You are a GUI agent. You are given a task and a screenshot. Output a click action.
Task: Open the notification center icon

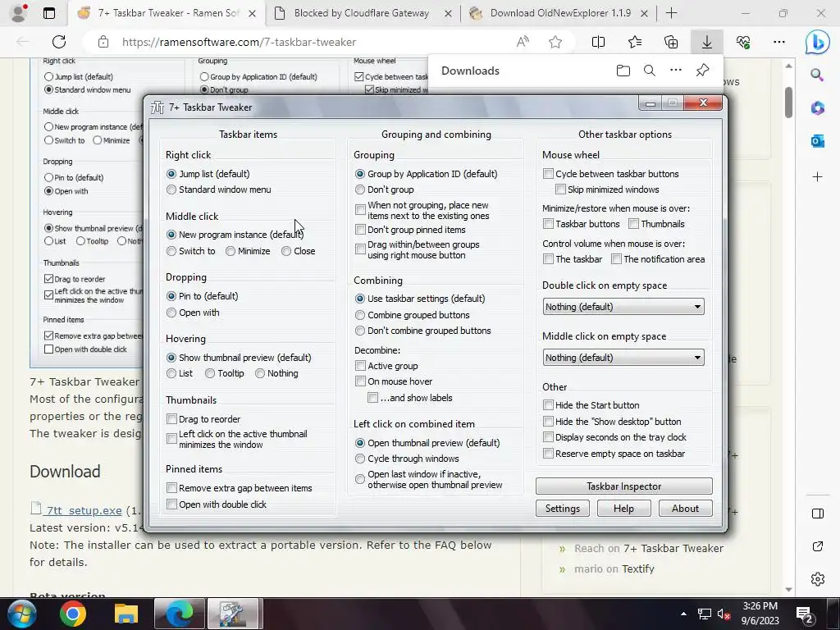coord(805,615)
